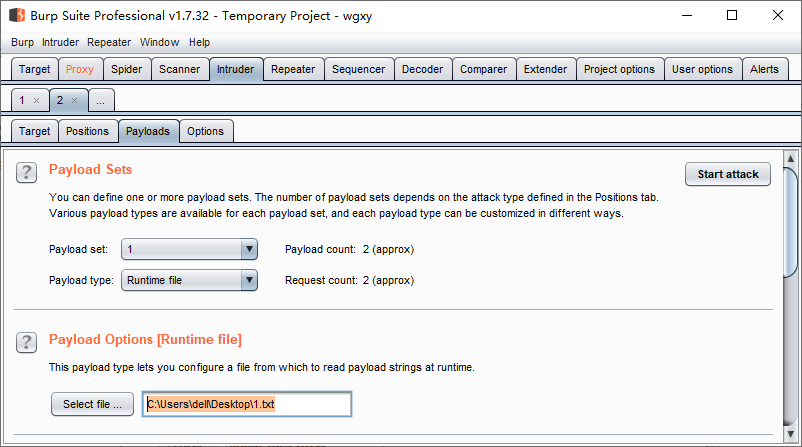Open the Window menu

tap(160, 42)
